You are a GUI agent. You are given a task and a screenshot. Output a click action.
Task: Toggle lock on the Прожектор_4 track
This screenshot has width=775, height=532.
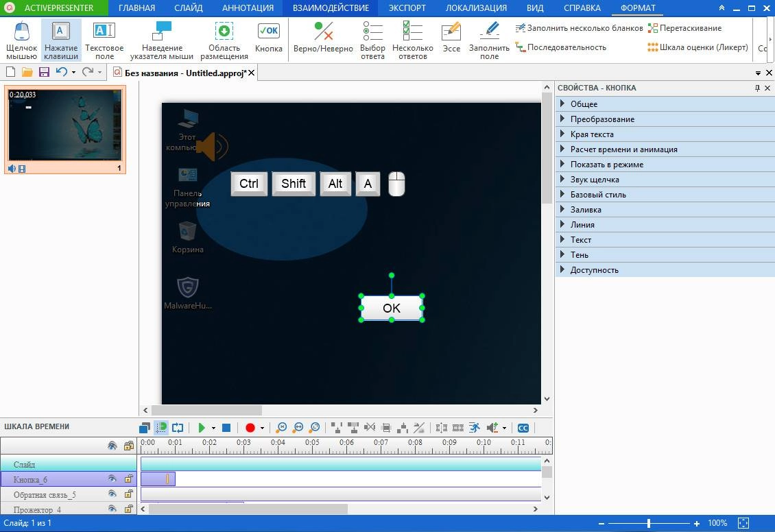tap(128, 509)
